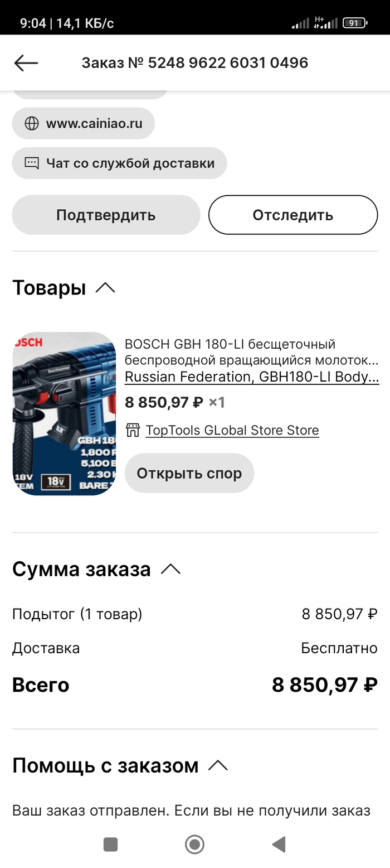Screen dimensions: 390x868
Task: Tap the chat bubble icon for delivery service
Action: (32, 163)
